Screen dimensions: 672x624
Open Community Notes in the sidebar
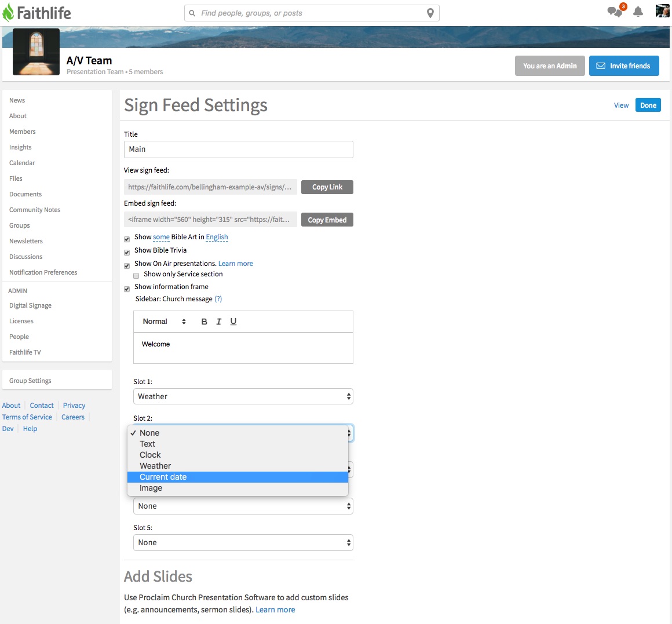tap(35, 210)
